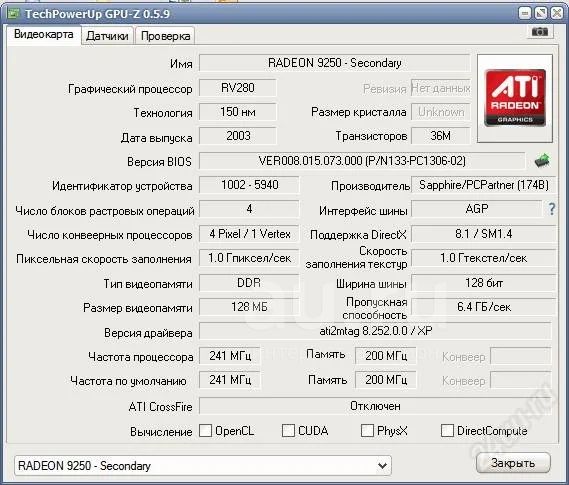This screenshot has height=485, width=569.
Task: Maximize the GPU-Z window
Action: point(541,13)
